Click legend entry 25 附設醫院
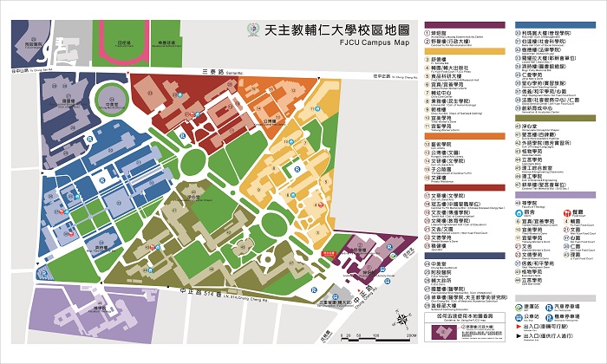607x364 pixels. coord(438,272)
